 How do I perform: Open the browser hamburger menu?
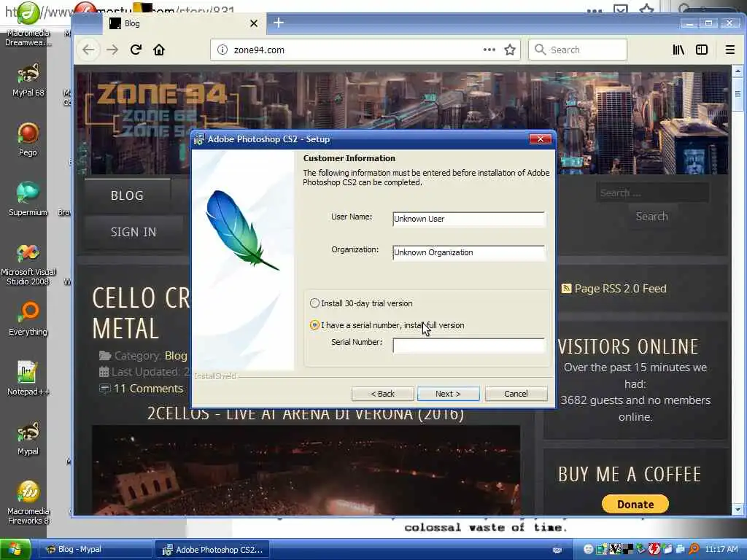[729, 50]
